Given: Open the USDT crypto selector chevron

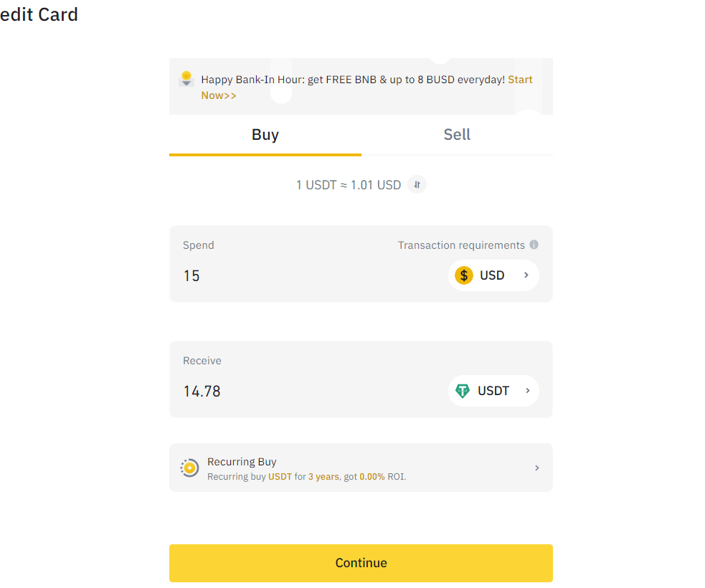Looking at the screenshot, I should (x=527, y=391).
